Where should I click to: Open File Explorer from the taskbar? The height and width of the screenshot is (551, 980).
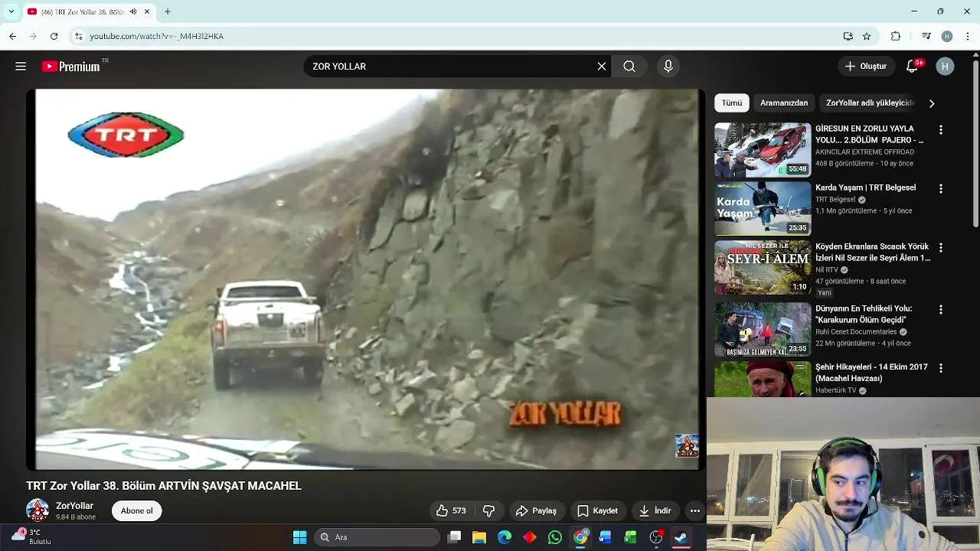click(x=479, y=537)
